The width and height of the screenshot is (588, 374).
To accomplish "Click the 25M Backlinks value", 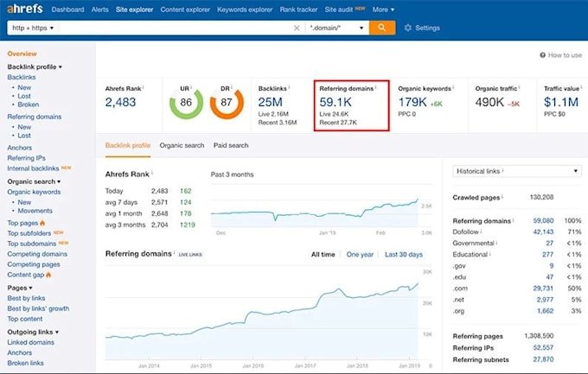I will (271, 102).
